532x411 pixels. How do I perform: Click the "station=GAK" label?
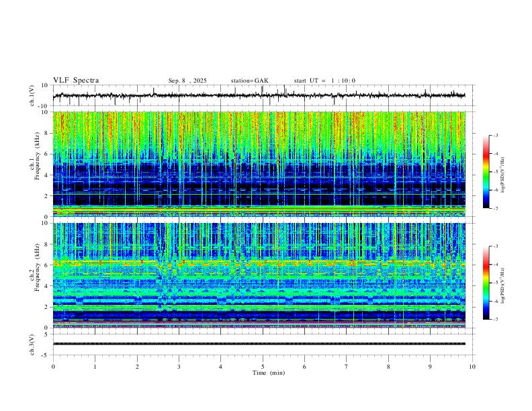pos(249,81)
